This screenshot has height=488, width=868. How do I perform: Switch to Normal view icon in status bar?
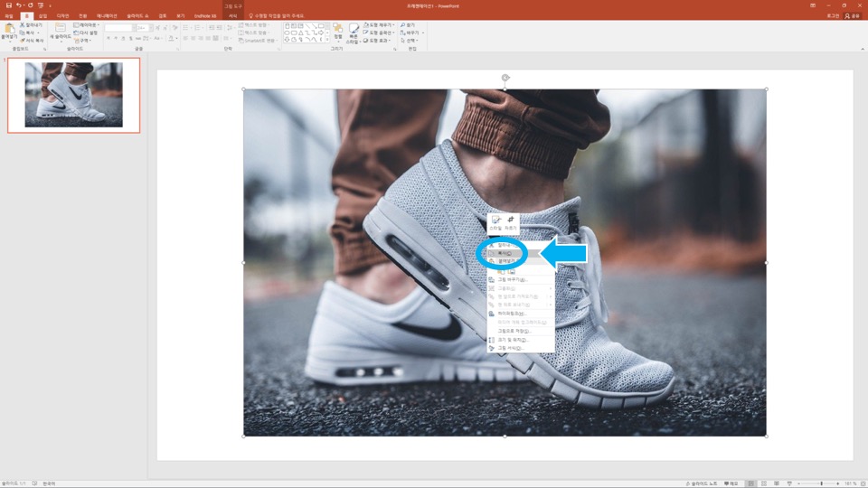(751, 483)
